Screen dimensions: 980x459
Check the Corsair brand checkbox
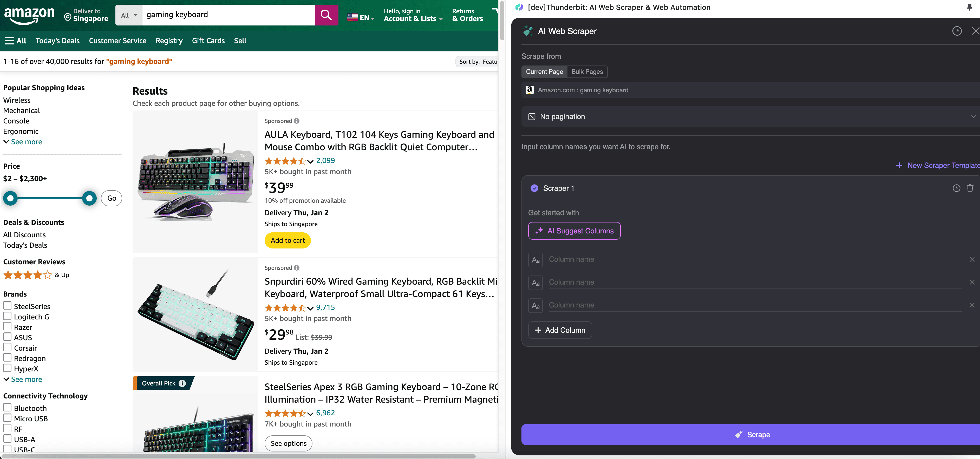click(7, 347)
